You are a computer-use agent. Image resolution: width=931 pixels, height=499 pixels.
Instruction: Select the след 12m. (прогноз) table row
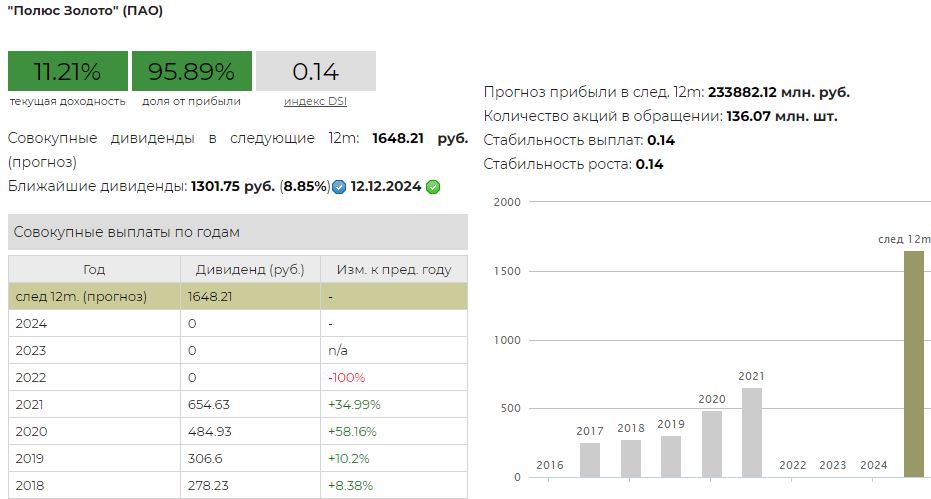[238, 296]
